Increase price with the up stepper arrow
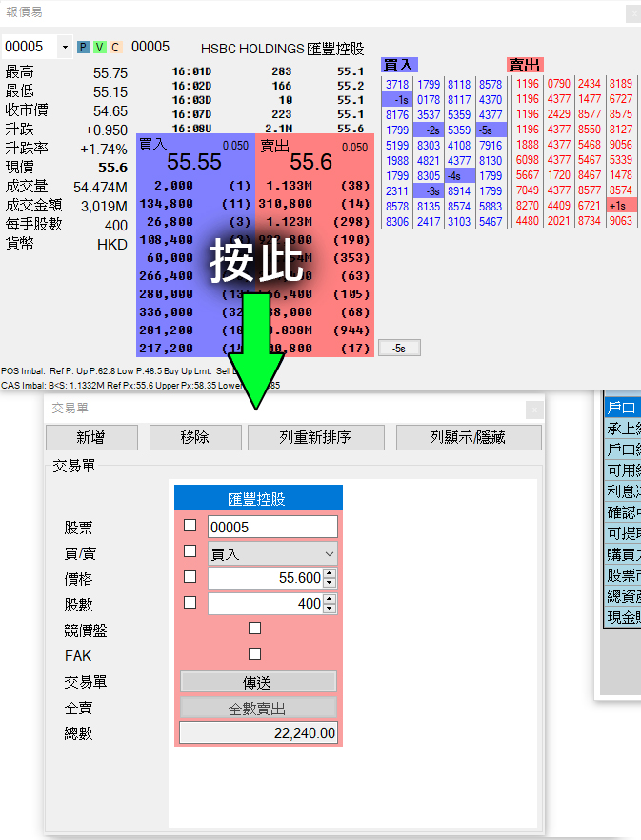The image size is (641, 840). tap(331, 573)
